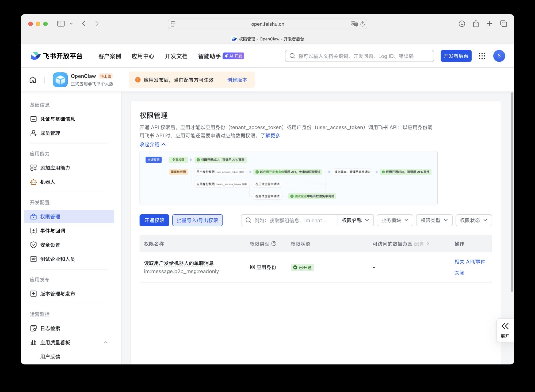Reload the page with refresh icon

(x=362, y=24)
